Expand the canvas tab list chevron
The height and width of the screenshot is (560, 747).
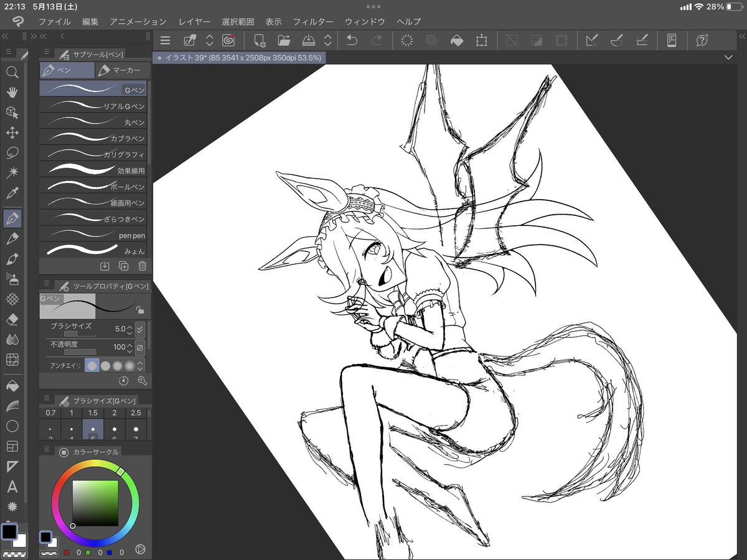[729, 57]
